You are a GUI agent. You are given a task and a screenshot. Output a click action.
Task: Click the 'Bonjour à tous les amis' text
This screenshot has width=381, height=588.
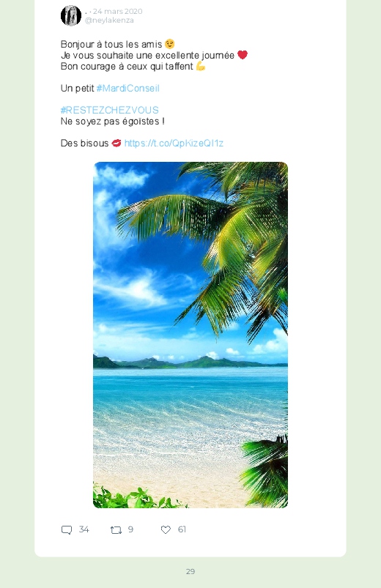click(x=111, y=44)
